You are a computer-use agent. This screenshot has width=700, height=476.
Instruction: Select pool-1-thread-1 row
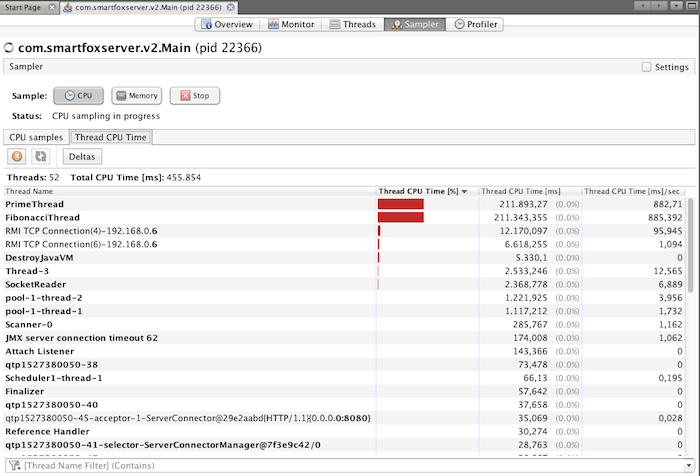[345, 311]
